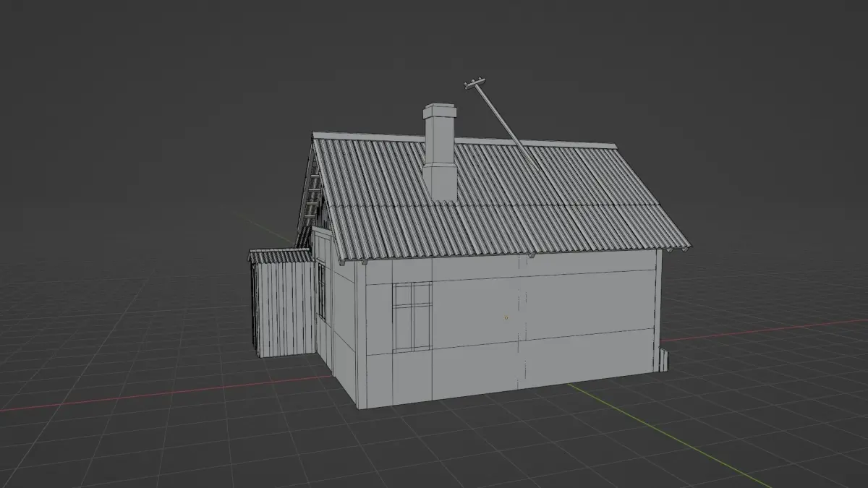This screenshot has height=488, width=868.
Task: Click the antenna pole crossbar above the roof
Action: 474,83
